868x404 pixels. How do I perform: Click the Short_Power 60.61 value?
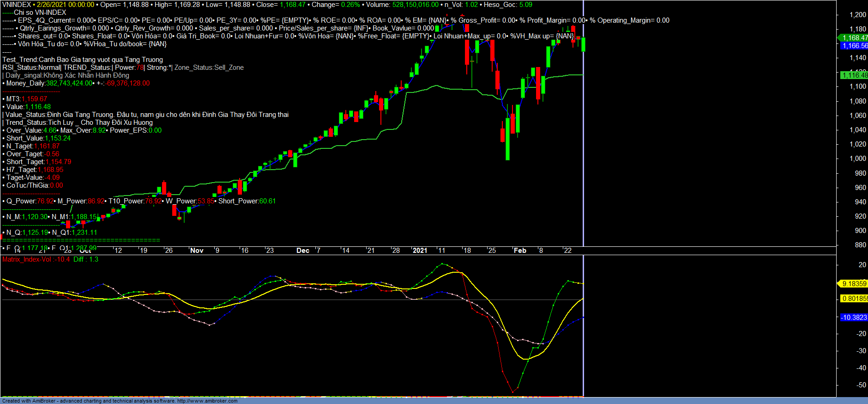tap(267, 201)
